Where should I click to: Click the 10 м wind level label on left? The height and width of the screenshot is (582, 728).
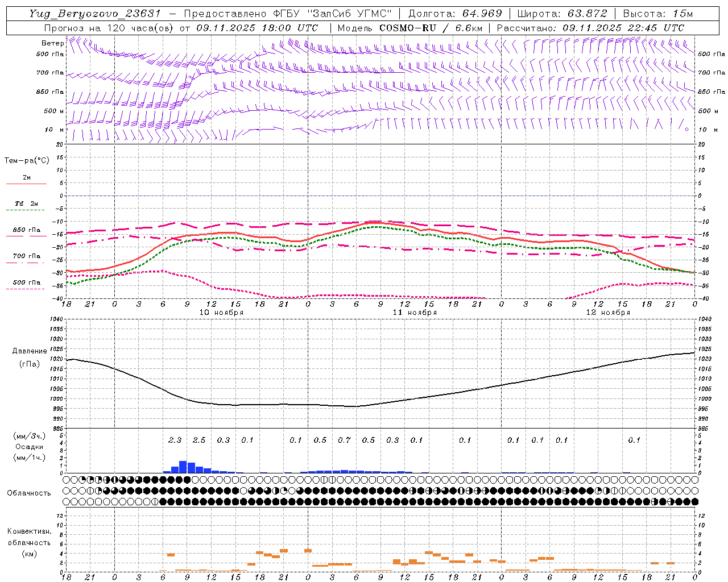(x=55, y=130)
